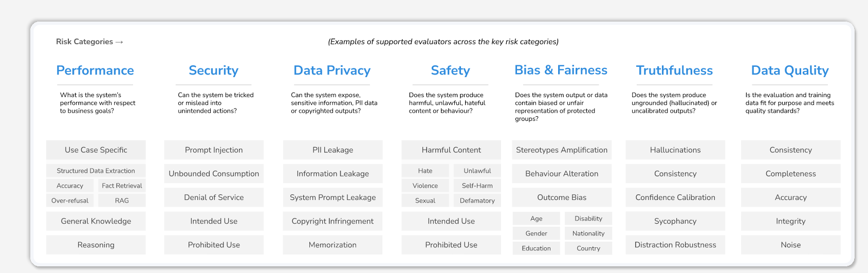Choose the Hallucinations evaluator

675,150
